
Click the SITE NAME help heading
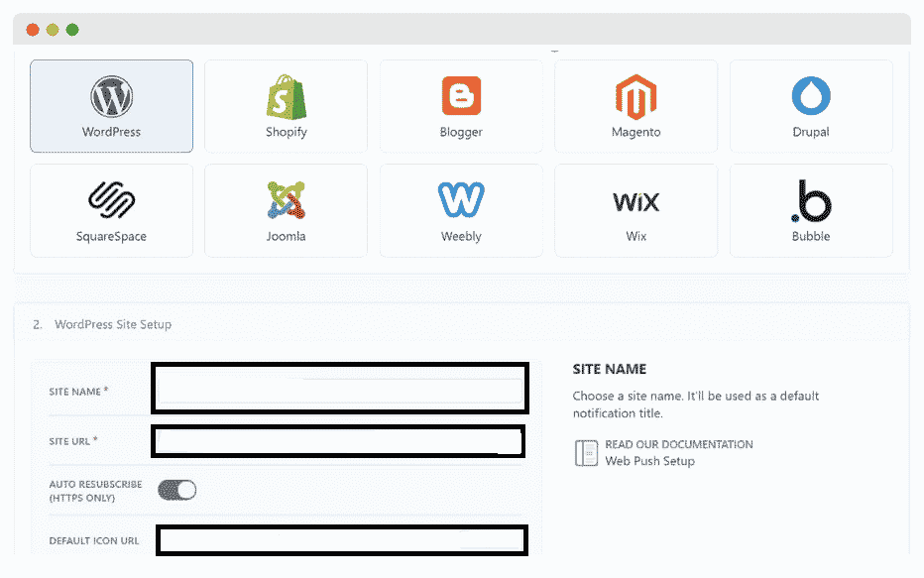coord(610,369)
